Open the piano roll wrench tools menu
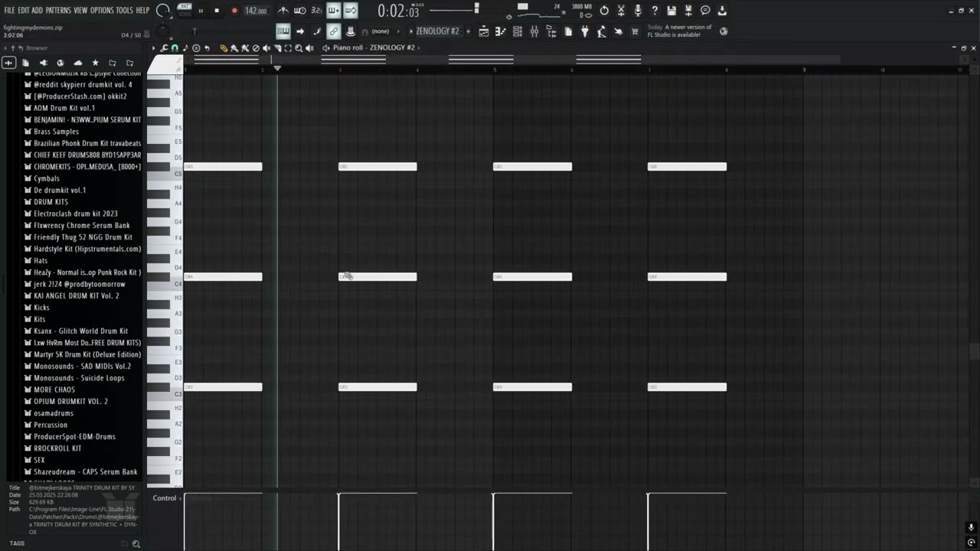The width and height of the screenshot is (980, 551). pos(164,48)
